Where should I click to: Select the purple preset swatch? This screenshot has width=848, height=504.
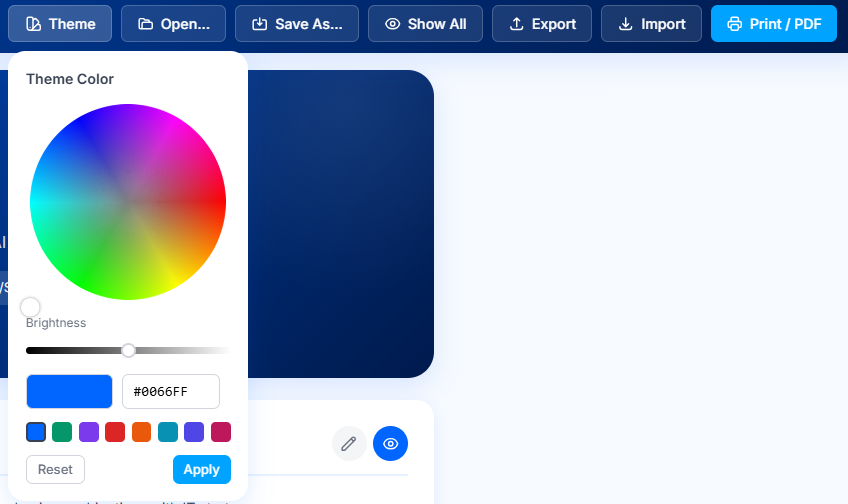pos(89,432)
